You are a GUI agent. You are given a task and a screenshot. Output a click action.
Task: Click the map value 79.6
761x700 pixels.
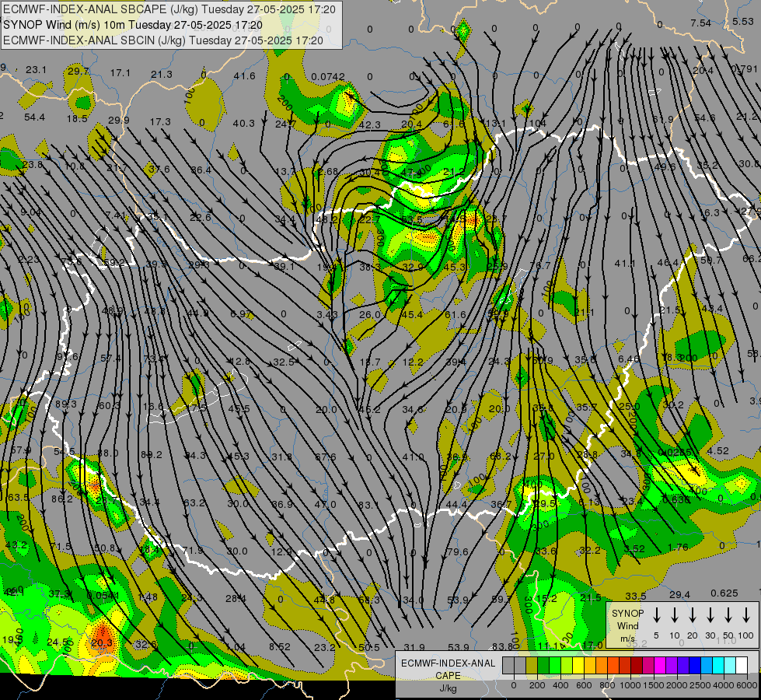click(458, 552)
